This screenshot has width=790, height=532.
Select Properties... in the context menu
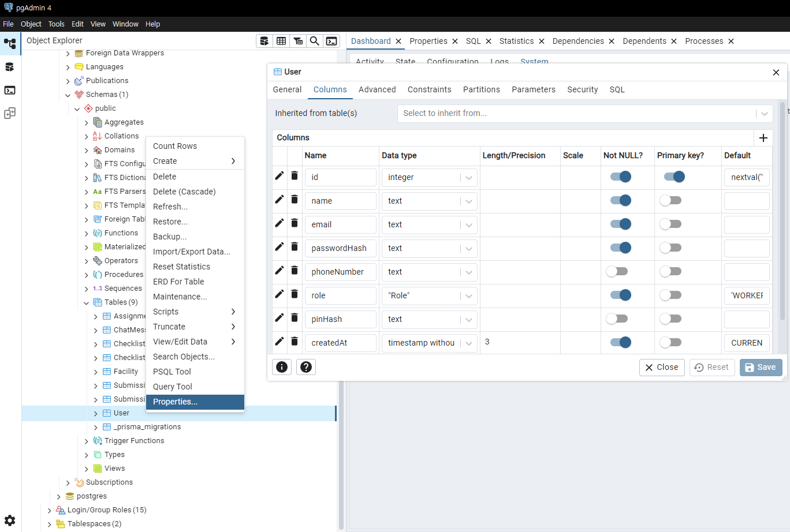[x=195, y=402]
